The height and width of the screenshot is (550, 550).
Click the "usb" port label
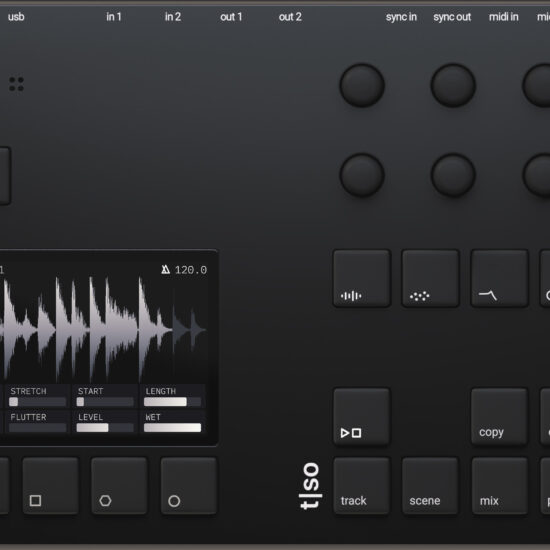click(16, 17)
